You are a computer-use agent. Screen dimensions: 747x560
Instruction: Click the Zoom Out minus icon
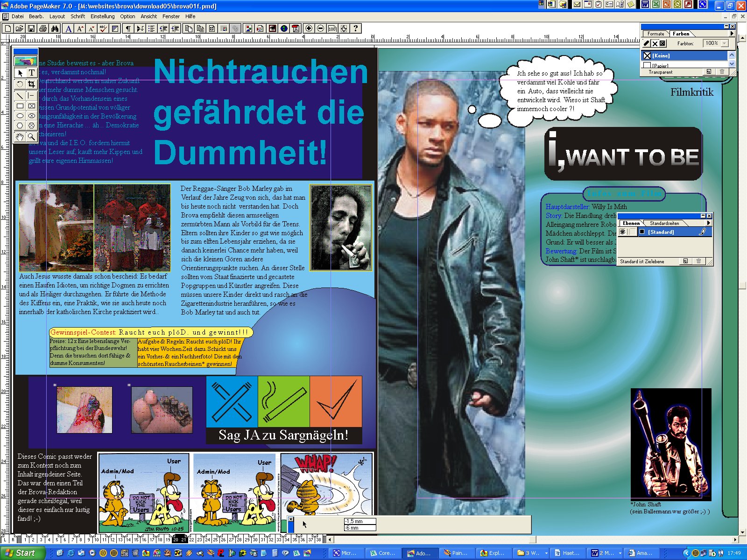click(x=320, y=28)
